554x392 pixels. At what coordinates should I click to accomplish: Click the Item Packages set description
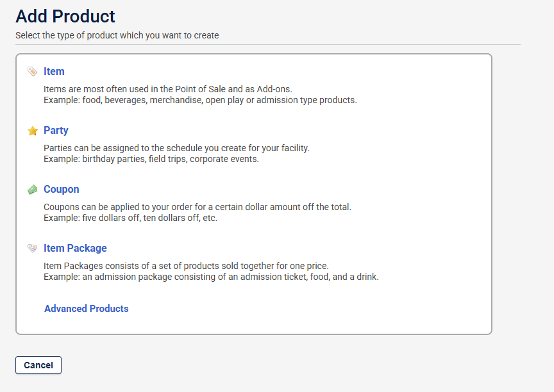pyautogui.click(x=186, y=266)
